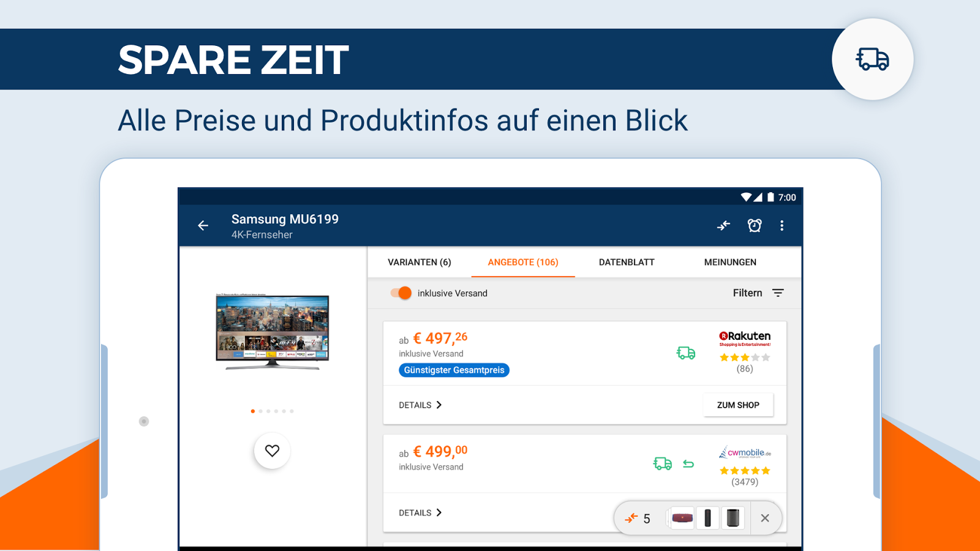Select the red speaker thumbnail in comparison bar
The width and height of the screenshot is (980, 551).
point(682,519)
